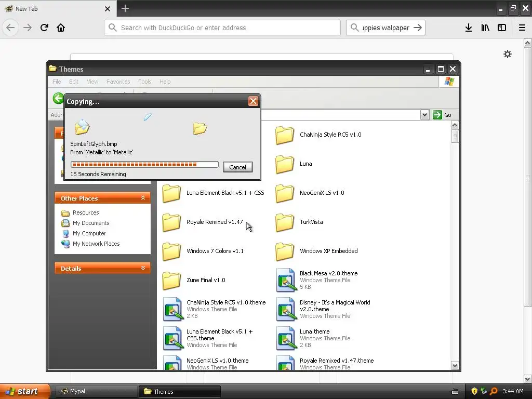Click the copy progress bar

point(144,165)
